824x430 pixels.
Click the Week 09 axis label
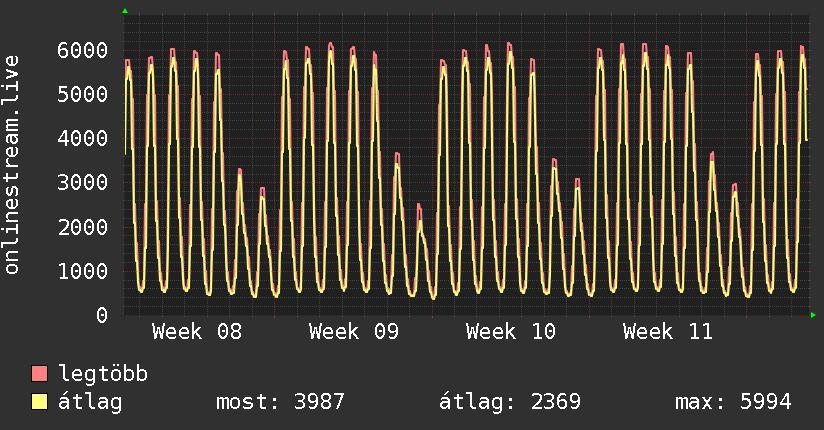(354, 332)
